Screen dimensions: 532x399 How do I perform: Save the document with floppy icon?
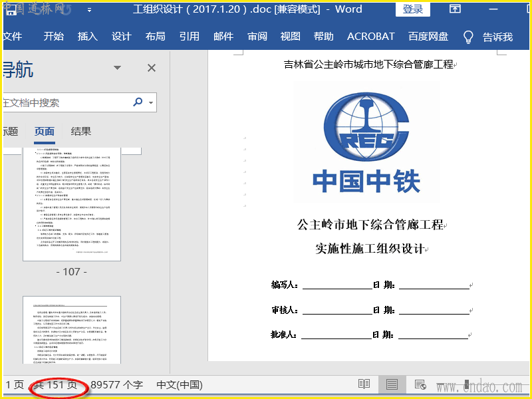(x=11, y=10)
